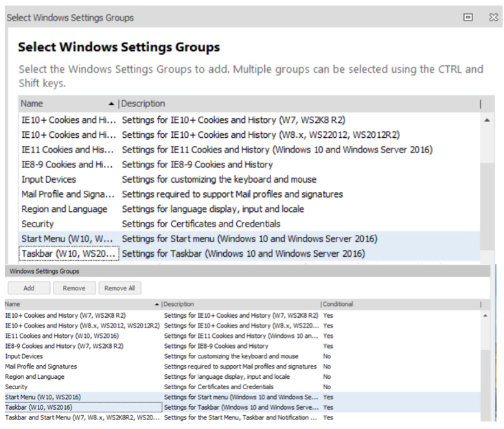Select Region and Language in the dialog list
The image size is (504, 429).
click(249, 209)
